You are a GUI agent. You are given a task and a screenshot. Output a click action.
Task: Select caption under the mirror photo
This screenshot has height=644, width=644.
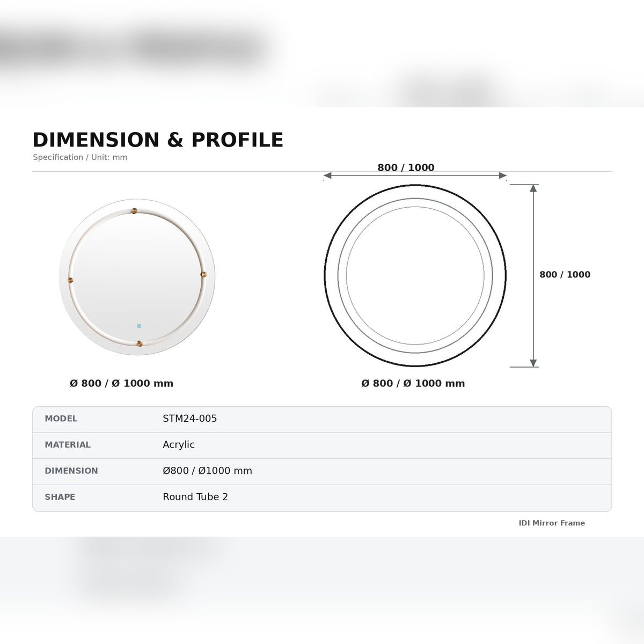(121, 383)
